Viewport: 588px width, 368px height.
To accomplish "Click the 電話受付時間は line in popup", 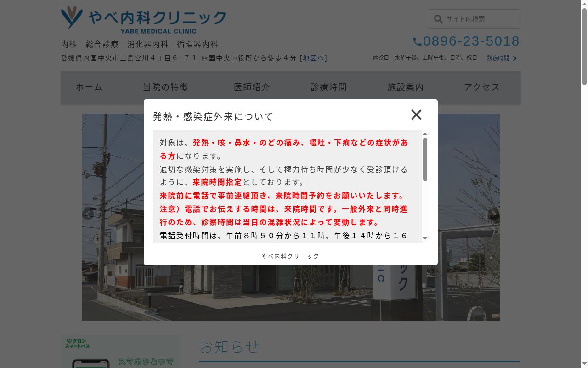I will [283, 236].
